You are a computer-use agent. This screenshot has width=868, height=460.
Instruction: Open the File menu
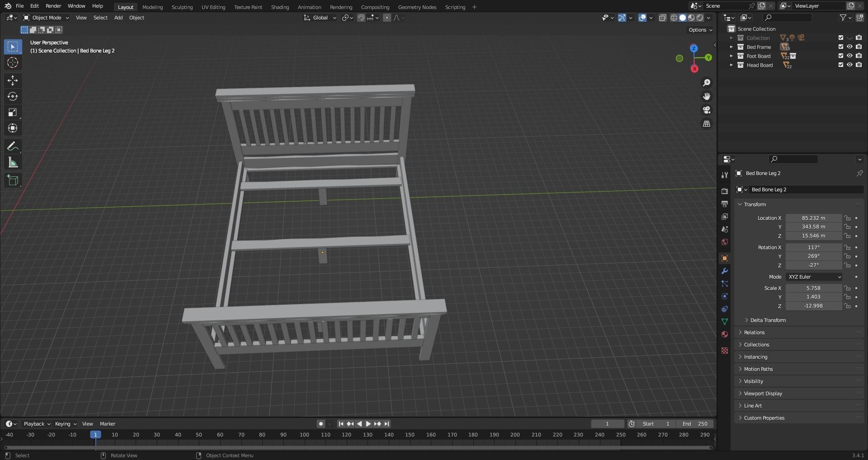pyautogui.click(x=19, y=6)
